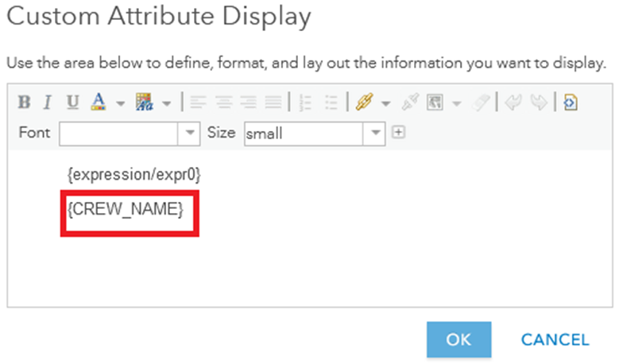Justify the text

(273, 103)
